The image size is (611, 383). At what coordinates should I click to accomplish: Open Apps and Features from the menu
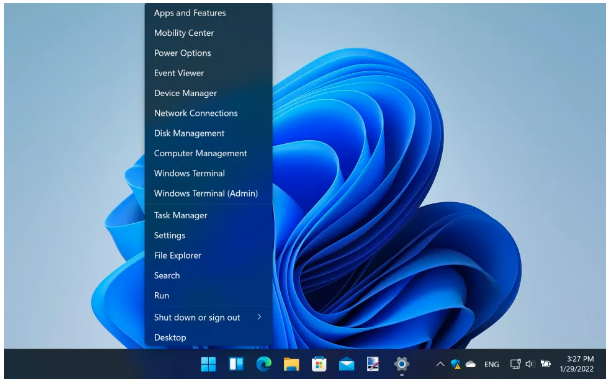pos(208,13)
